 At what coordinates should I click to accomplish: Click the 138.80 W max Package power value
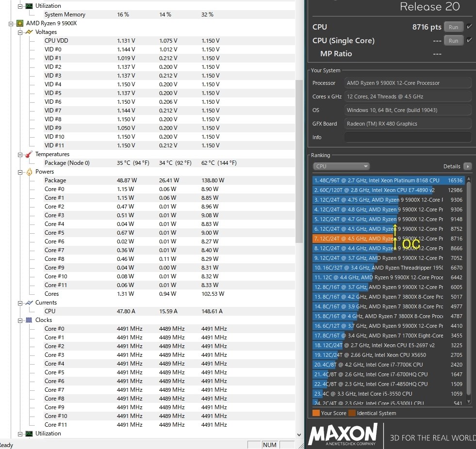(213, 180)
